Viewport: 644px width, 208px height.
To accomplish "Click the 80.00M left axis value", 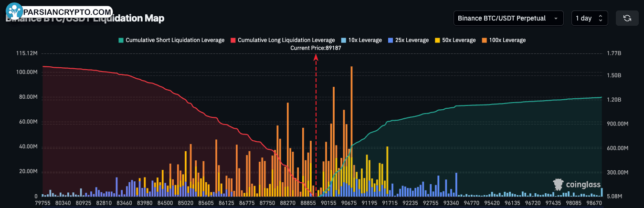I will 28,97.
